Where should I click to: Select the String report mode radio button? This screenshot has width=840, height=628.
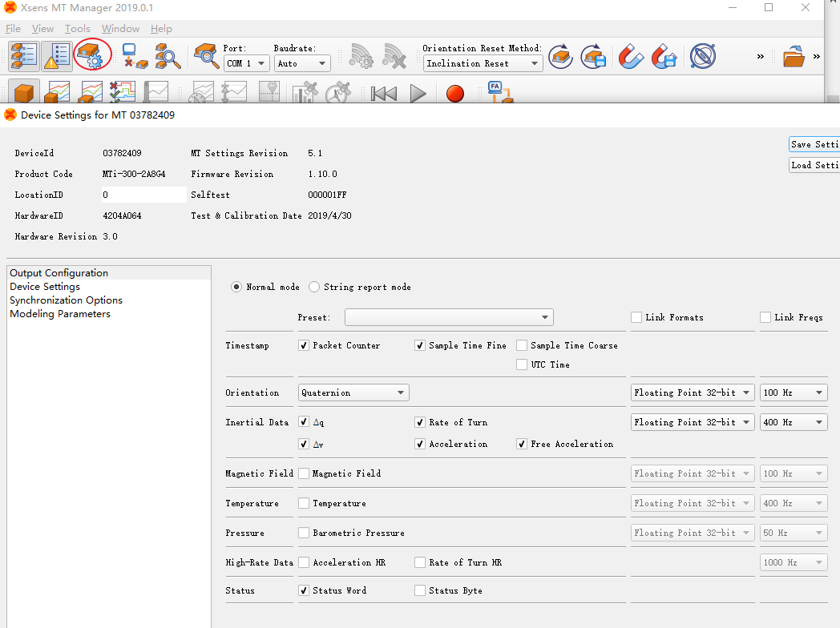pyautogui.click(x=314, y=287)
